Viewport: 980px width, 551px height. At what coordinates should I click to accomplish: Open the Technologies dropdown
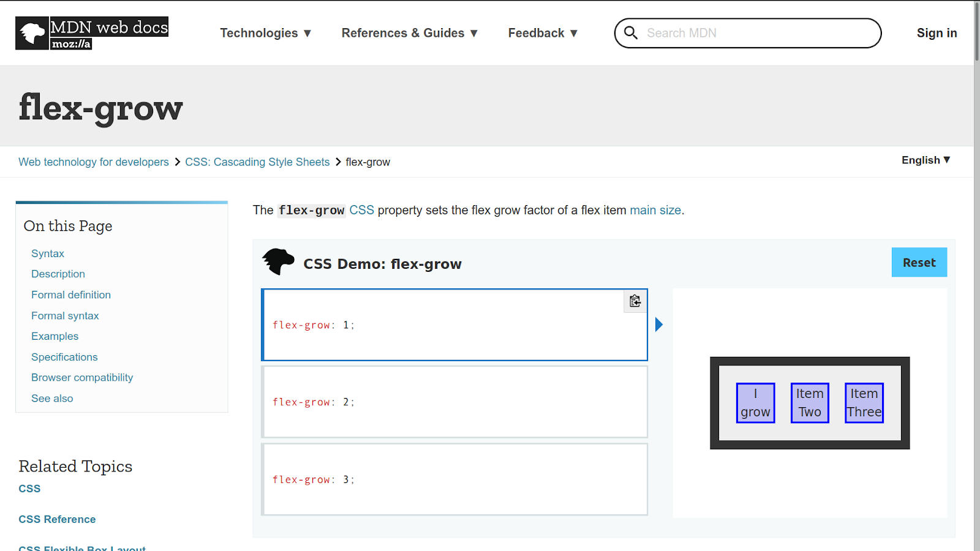[x=265, y=33]
